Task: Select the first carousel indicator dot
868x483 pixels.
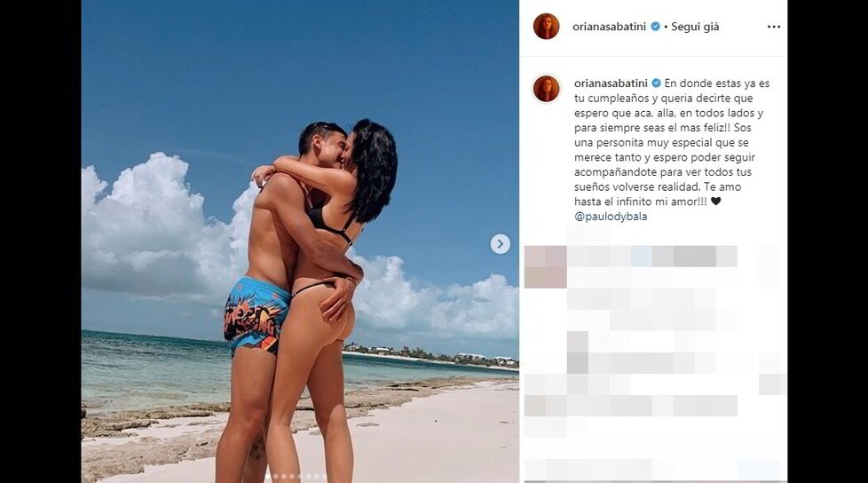Action: pyautogui.click(x=267, y=477)
